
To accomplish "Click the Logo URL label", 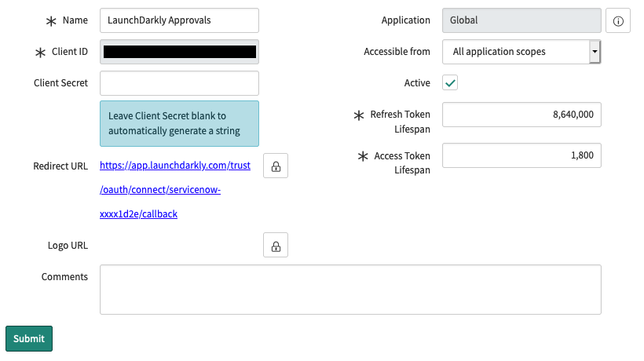I will tap(68, 245).
